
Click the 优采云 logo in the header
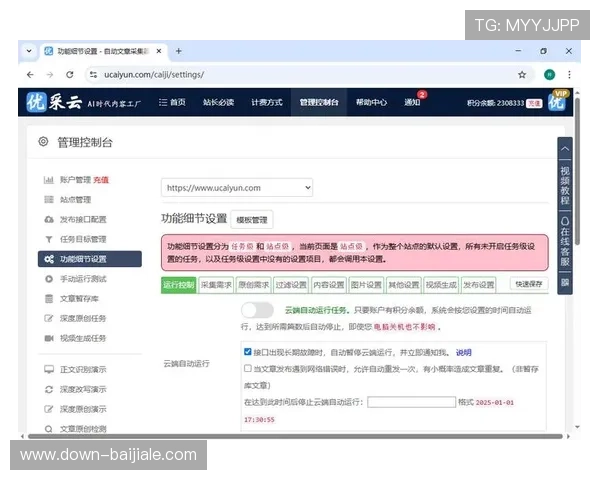pyautogui.click(x=54, y=102)
